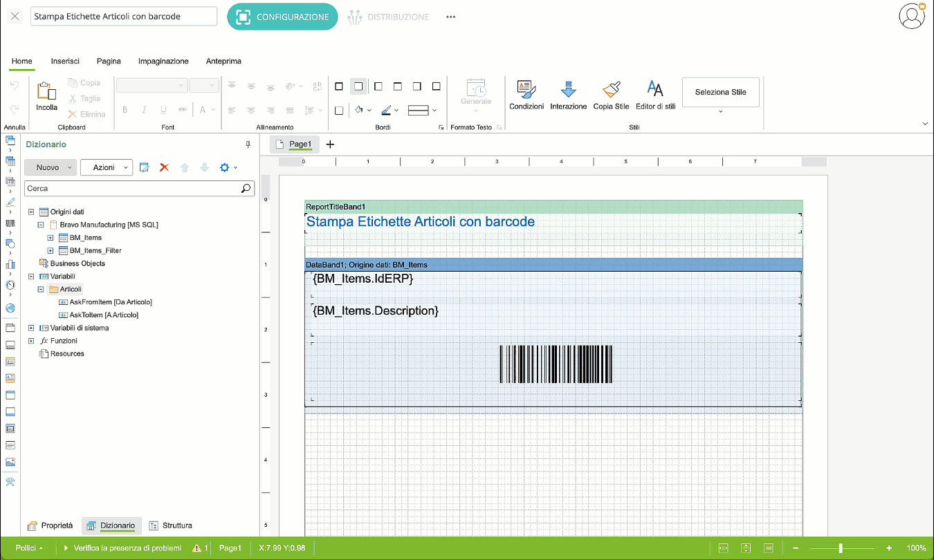Toggle the left border button
Viewport: 934px width, 560px height.
378,86
